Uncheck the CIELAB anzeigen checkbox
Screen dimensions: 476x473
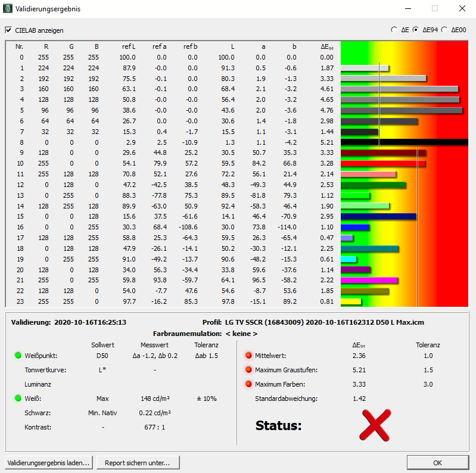(x=8, y=30)
